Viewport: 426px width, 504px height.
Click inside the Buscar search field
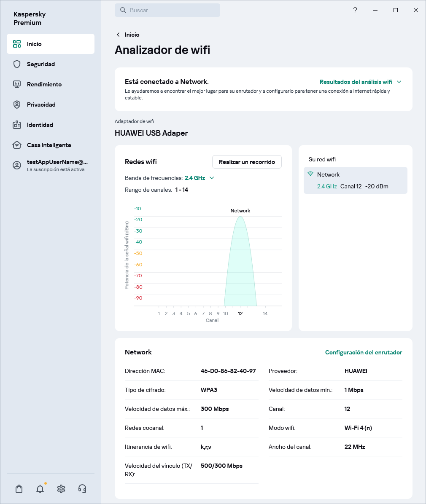point(167,10)
